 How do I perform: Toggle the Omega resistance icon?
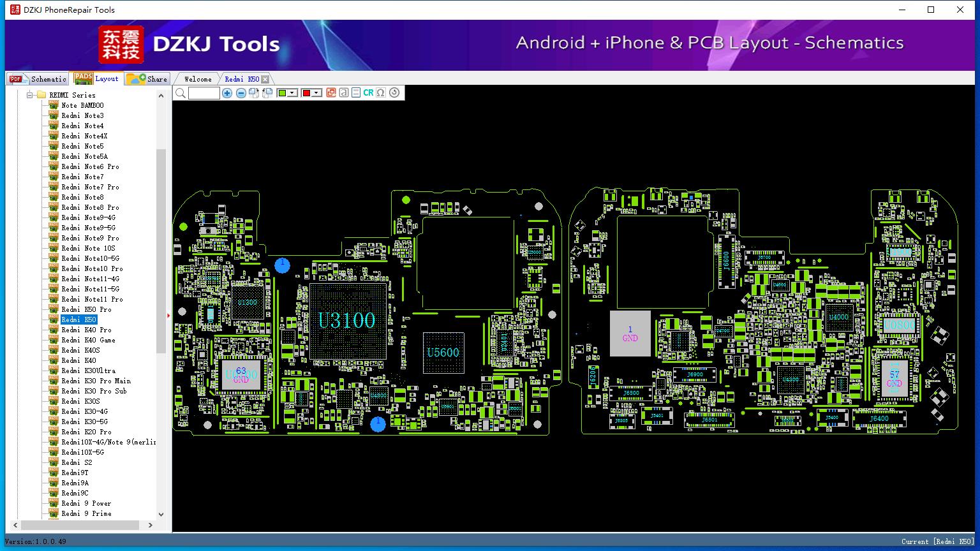tap(381, 93)
